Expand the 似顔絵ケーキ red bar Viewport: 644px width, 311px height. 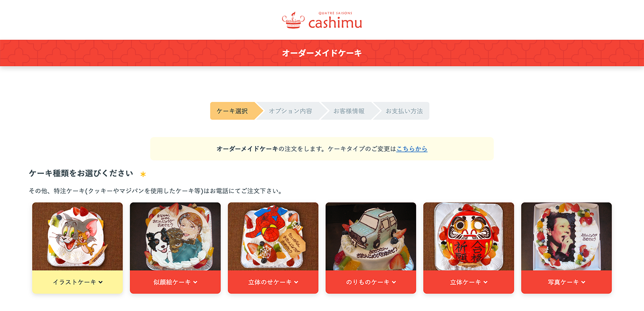175,282
